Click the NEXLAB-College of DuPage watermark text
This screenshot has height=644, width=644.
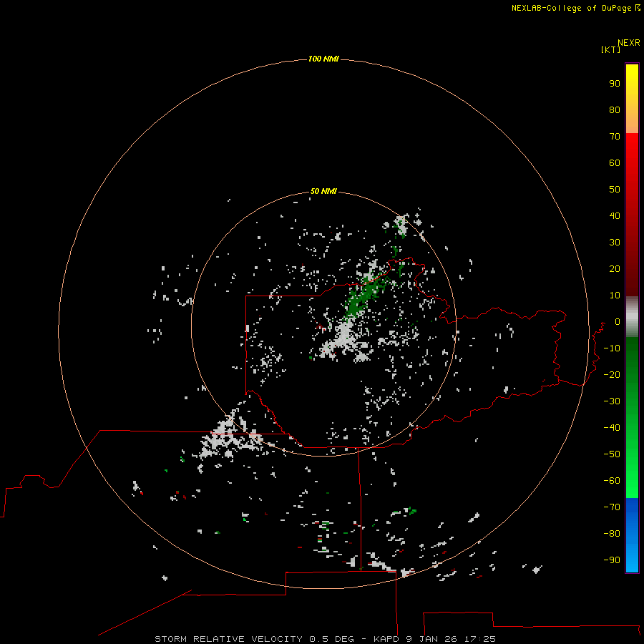[571, 8]
